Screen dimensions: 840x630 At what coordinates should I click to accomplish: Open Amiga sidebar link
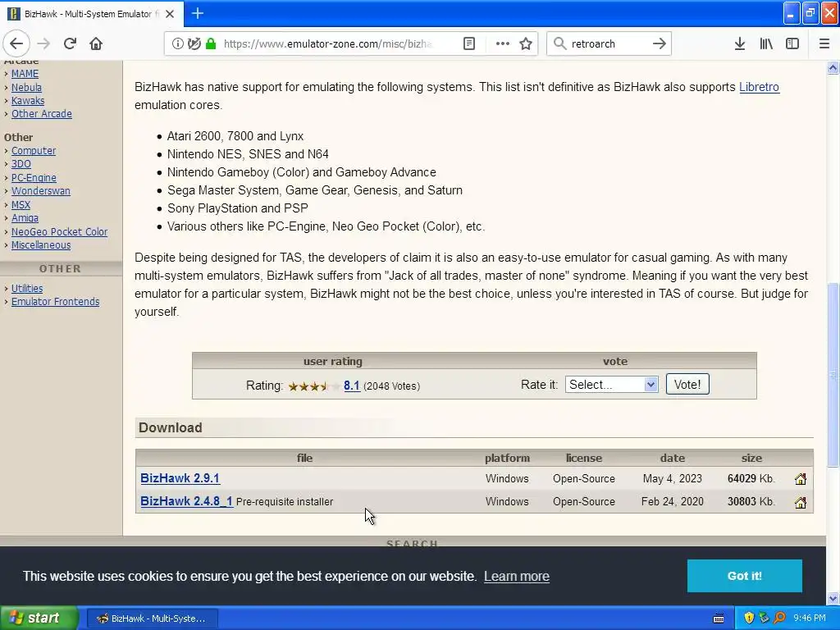[25, 218]
